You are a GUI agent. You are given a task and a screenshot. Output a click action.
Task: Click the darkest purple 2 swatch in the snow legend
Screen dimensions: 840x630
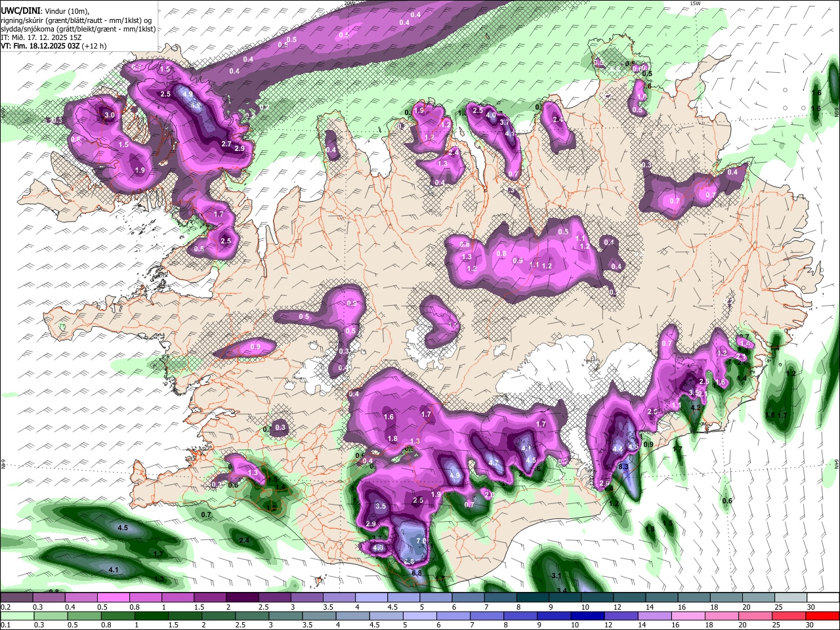coord(242,598)
